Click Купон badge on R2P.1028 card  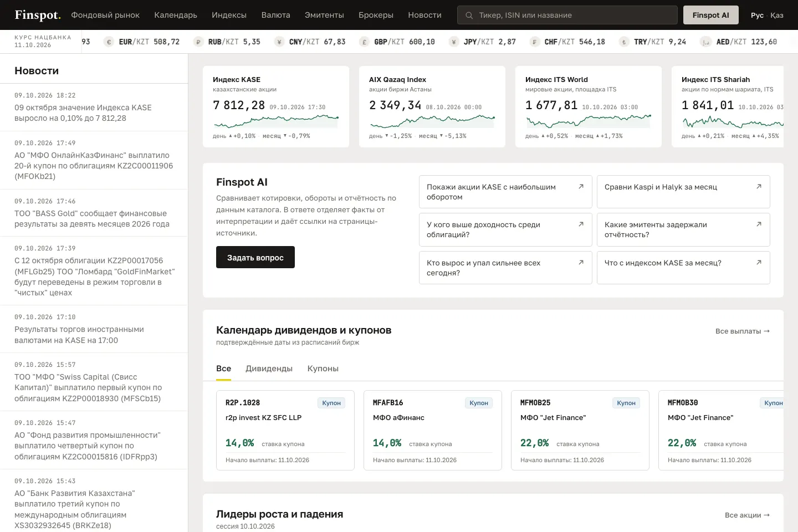[331, 403]
